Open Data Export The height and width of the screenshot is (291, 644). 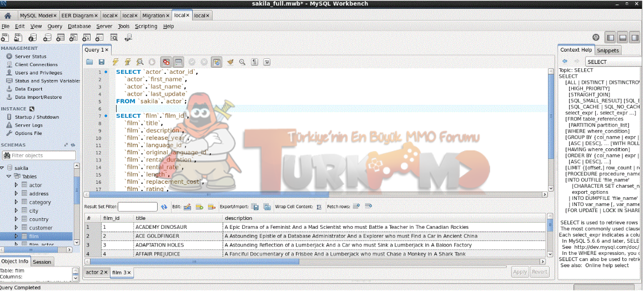[28, 89]
